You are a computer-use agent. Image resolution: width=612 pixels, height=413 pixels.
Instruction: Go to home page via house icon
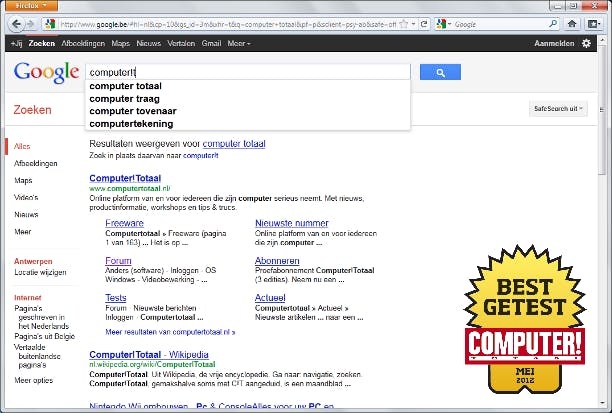(x=572, y=24)
